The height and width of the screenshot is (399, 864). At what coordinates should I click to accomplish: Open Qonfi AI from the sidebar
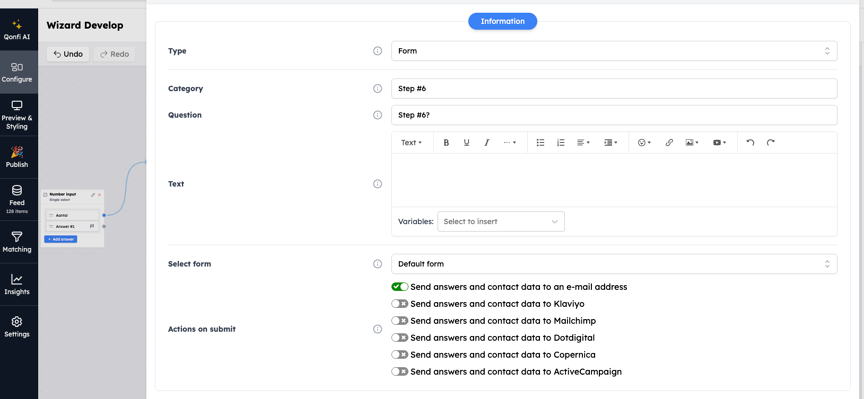[17, 30]
